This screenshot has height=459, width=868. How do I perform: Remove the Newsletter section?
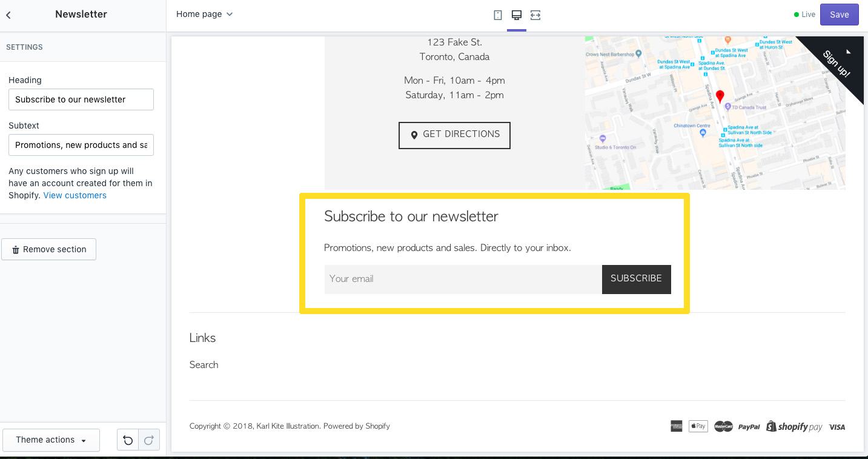48,249
